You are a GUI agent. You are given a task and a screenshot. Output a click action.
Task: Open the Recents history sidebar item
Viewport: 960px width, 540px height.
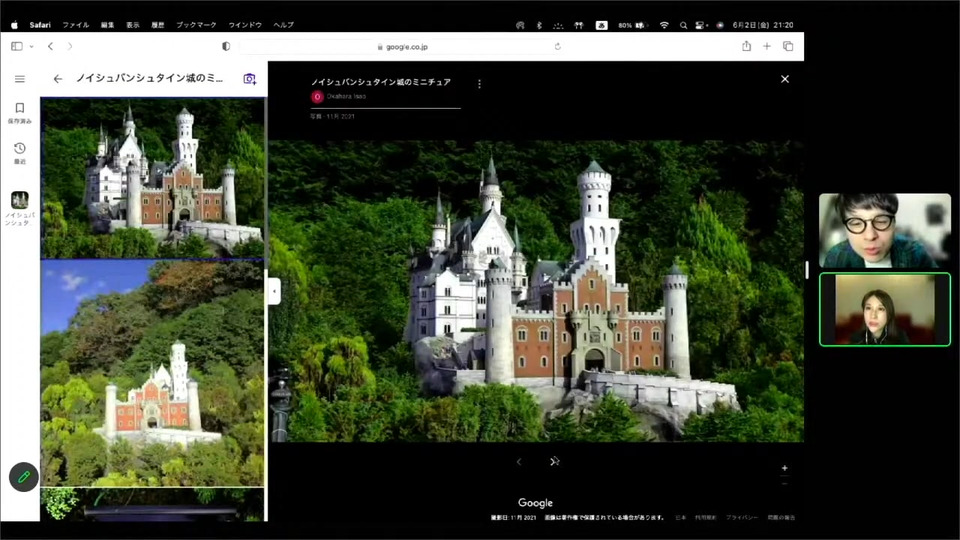(x=19, y=152)
